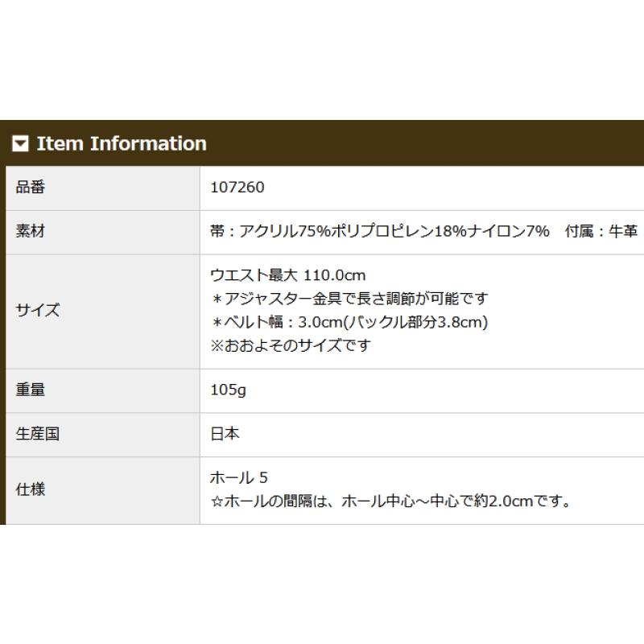The height and width of the screenshot is (644, 644).
Task: Click the 生産国 row label
Action: point(37,434)
